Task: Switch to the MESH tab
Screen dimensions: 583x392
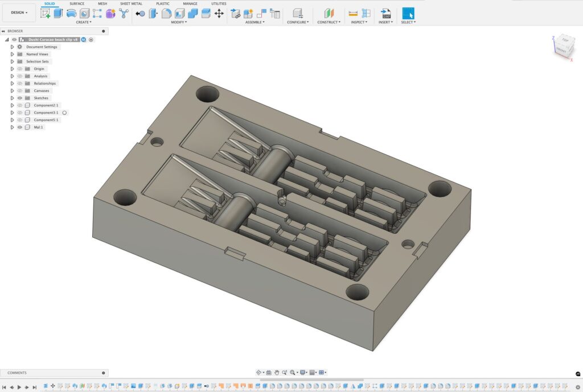Action: 102,4
